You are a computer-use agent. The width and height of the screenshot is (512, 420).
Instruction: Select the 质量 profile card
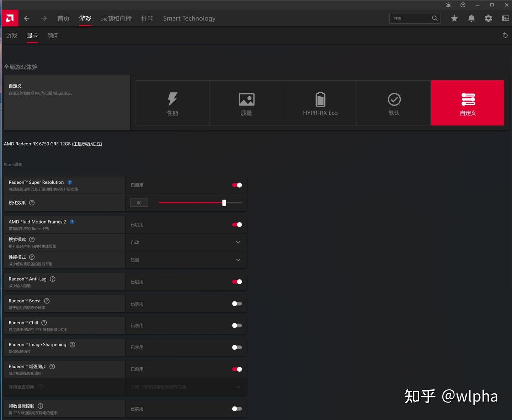[x=246, y=103]
